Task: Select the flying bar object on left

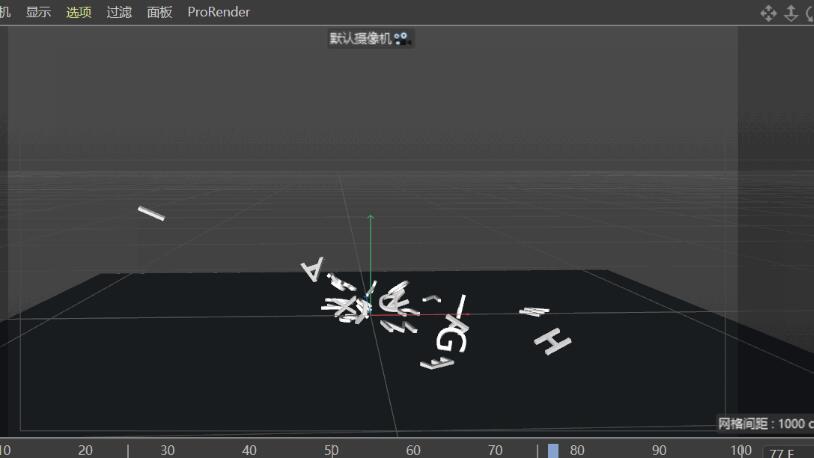Action: tap(151, 213)
